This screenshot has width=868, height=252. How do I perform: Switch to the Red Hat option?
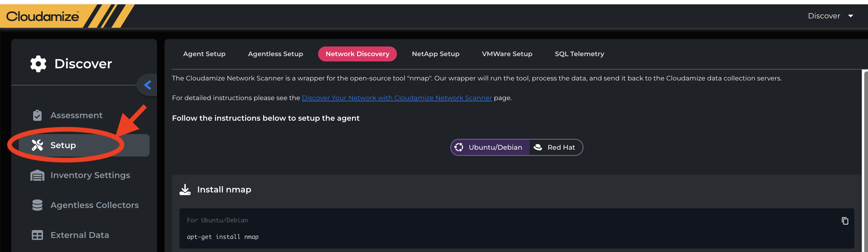click(x=555, y=148)
